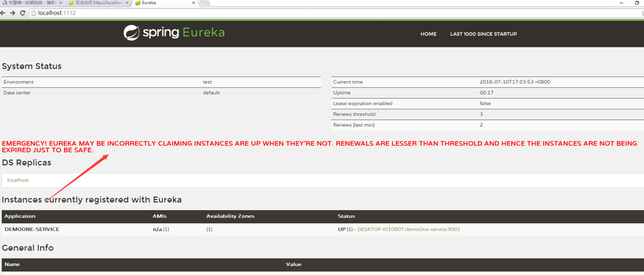Screen dimensions: 644x275
Task: Click the browser forward arrow
Action: [12, 13]
